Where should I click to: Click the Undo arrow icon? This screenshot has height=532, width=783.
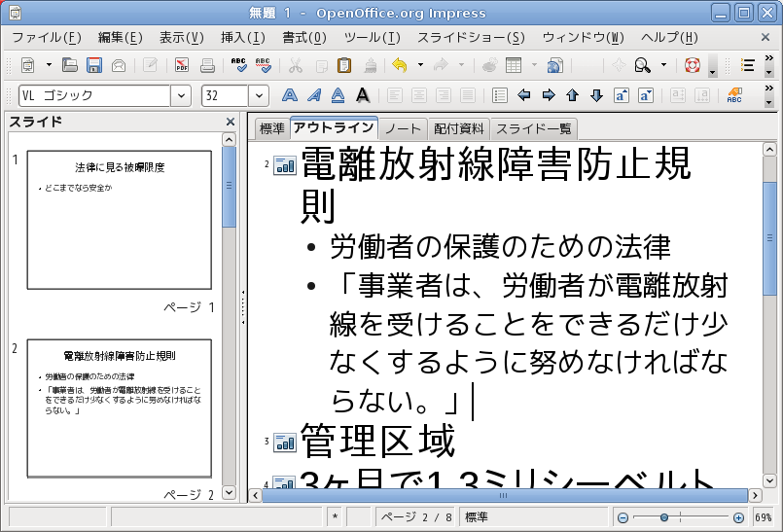[399, 65]
